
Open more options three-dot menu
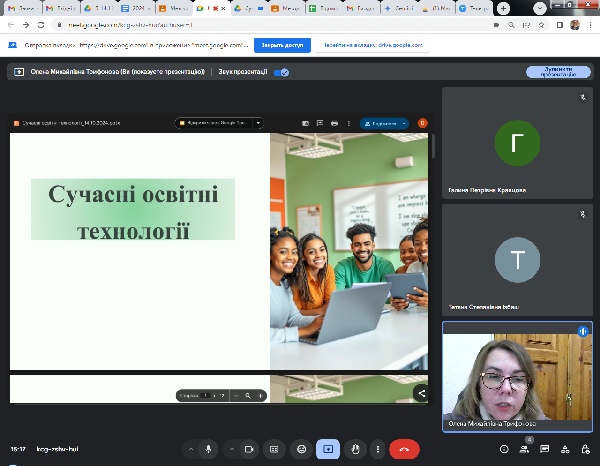(x=379, y=450)
